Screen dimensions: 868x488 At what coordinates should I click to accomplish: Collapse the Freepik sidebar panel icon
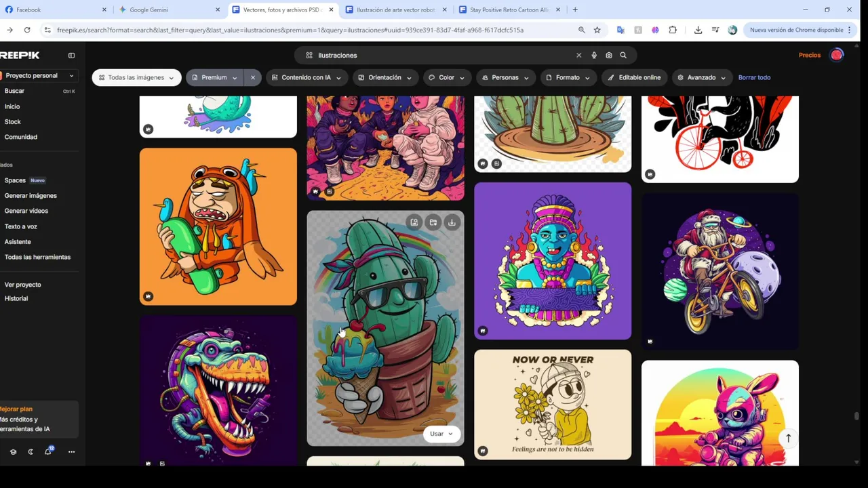tap(71, 56)
